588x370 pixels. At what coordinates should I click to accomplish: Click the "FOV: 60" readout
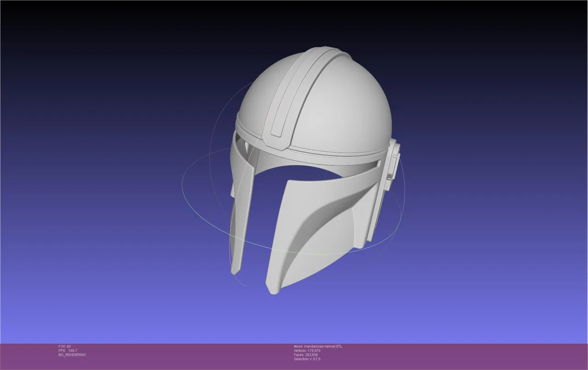click(65, 346)
